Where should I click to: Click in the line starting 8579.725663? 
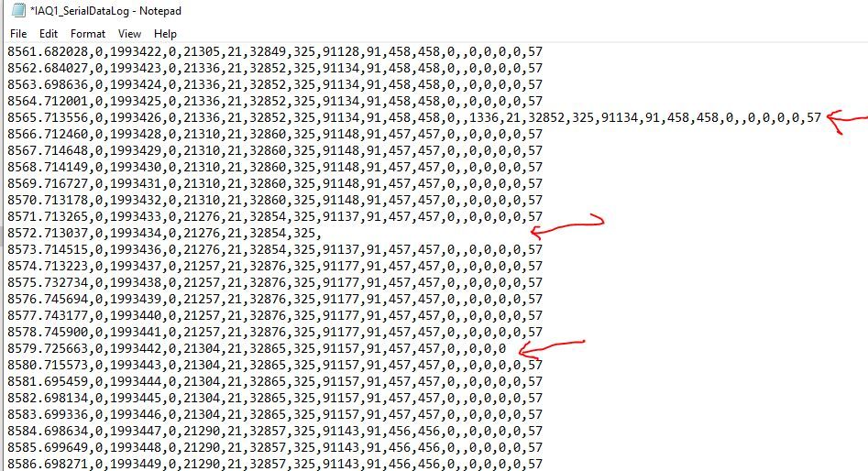(x=257, y=349)
